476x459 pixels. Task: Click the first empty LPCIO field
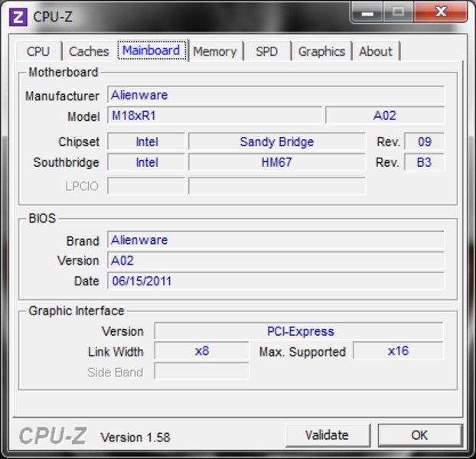pos(146,186)
